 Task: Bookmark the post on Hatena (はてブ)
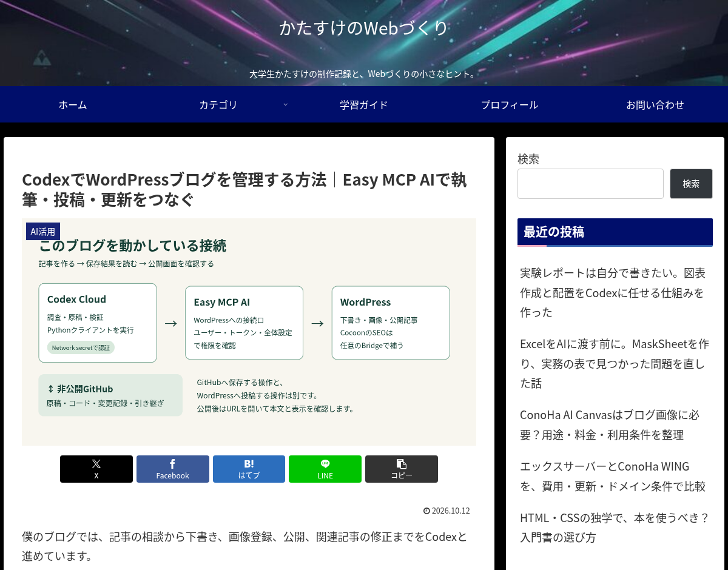(x=249, y=469)
